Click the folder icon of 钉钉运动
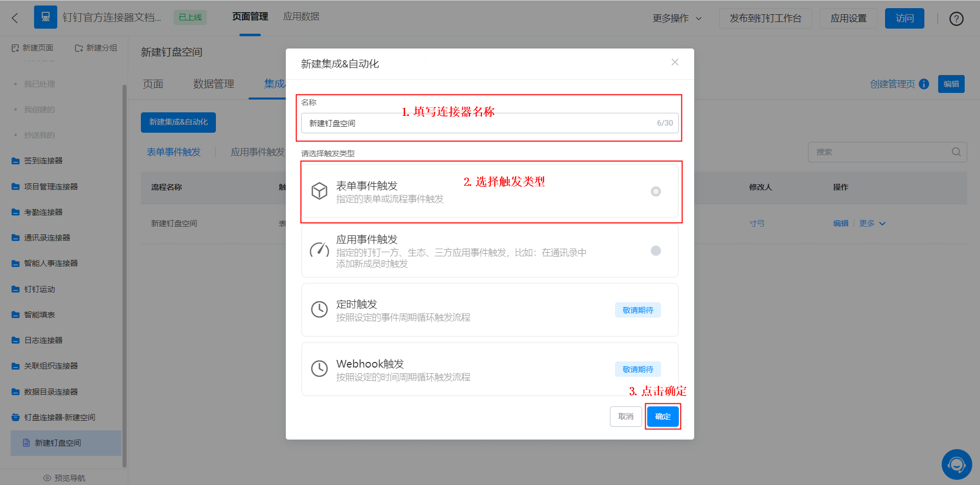Viewport: 980px width, 485px height. pyautogui.click(x=15, y=289)
